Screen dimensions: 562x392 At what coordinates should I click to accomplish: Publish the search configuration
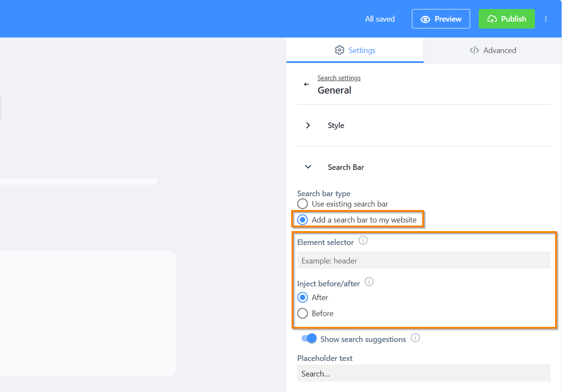(506, 19)
